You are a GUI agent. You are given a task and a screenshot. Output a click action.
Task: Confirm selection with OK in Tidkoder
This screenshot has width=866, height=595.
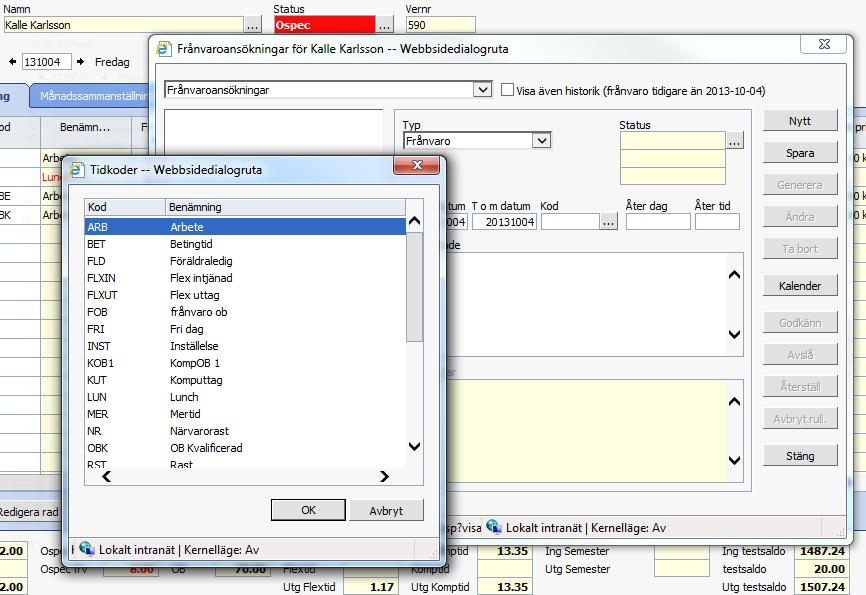point(308,510)
